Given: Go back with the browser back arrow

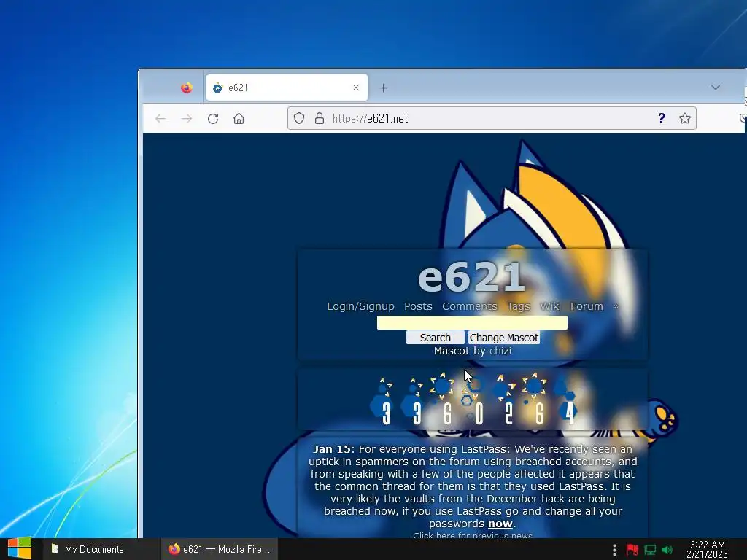Looking at the screenshot, I should (x=160, y=119).
